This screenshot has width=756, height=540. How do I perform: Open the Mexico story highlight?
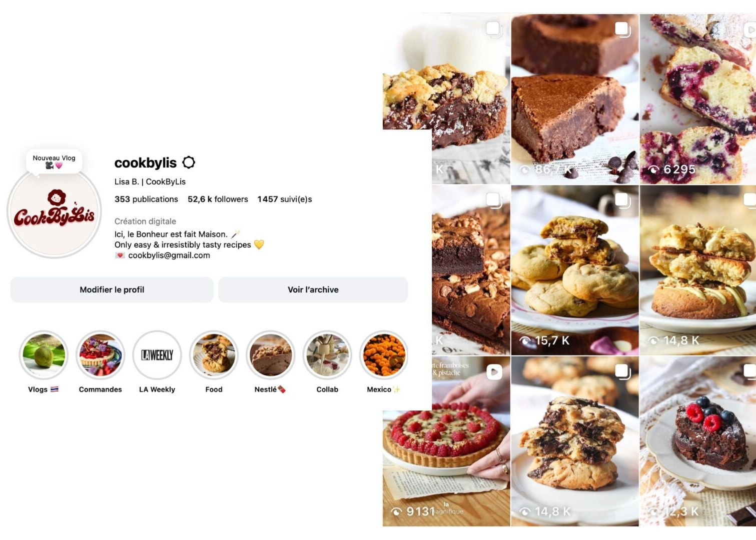pos(384,355)
